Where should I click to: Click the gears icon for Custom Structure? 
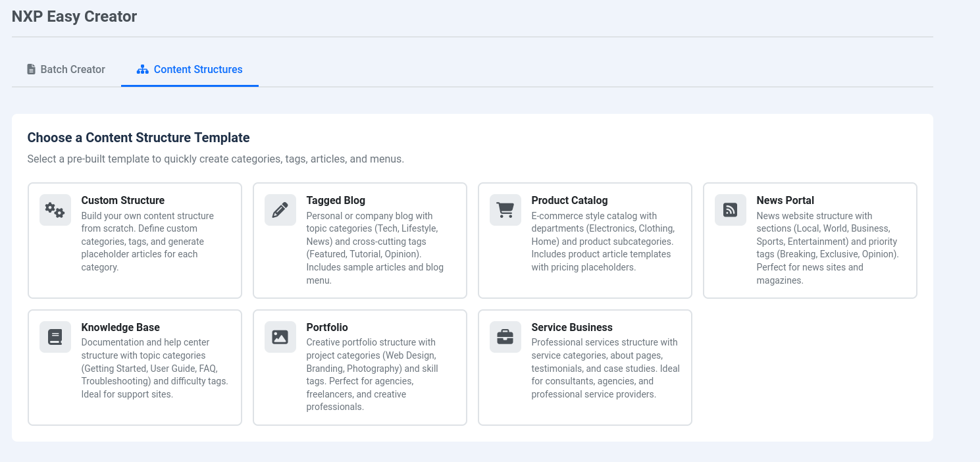(x=55, y=210)
